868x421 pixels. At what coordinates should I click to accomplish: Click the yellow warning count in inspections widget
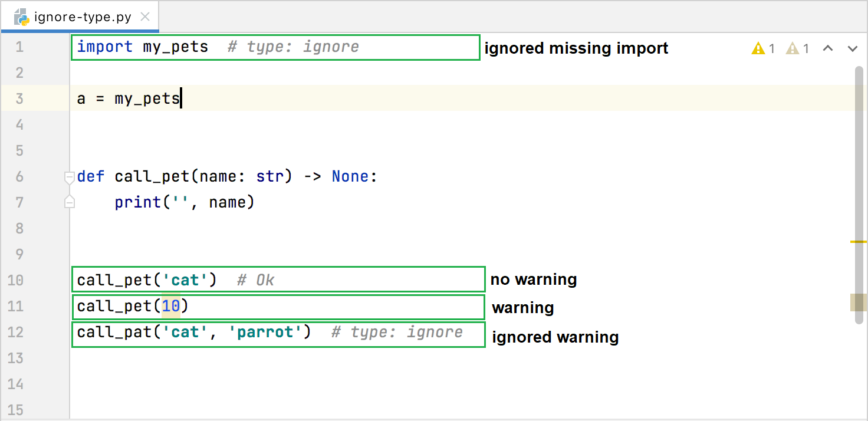(762, 48)
